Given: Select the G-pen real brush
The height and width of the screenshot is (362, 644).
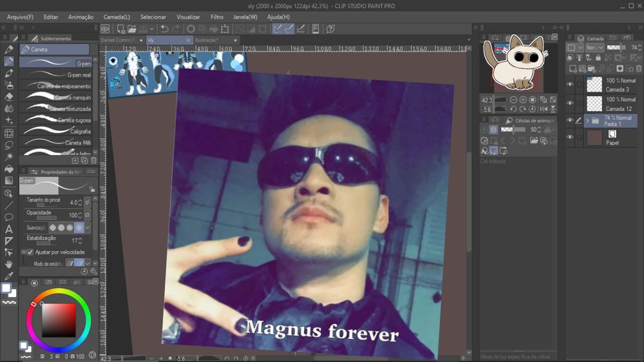Looking at the screenshot, I should point(55,75).
